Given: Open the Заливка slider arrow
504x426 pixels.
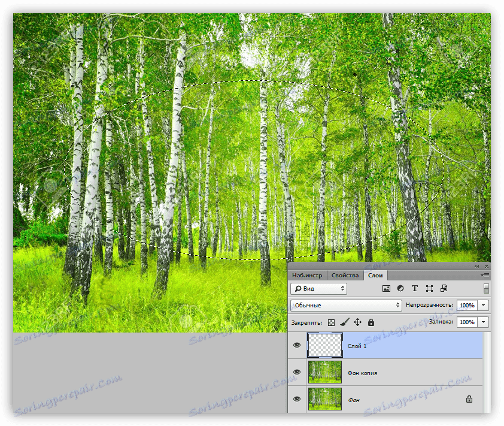Looking at the screenshot, I should [484, 322].
